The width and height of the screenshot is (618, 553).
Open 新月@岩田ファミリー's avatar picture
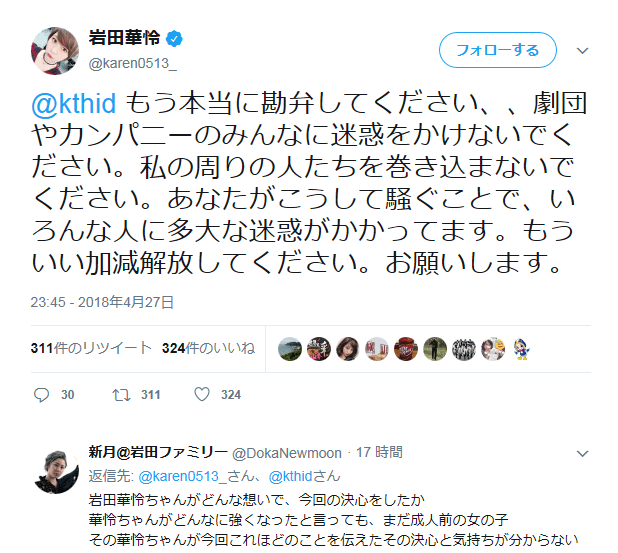(56, 472)
